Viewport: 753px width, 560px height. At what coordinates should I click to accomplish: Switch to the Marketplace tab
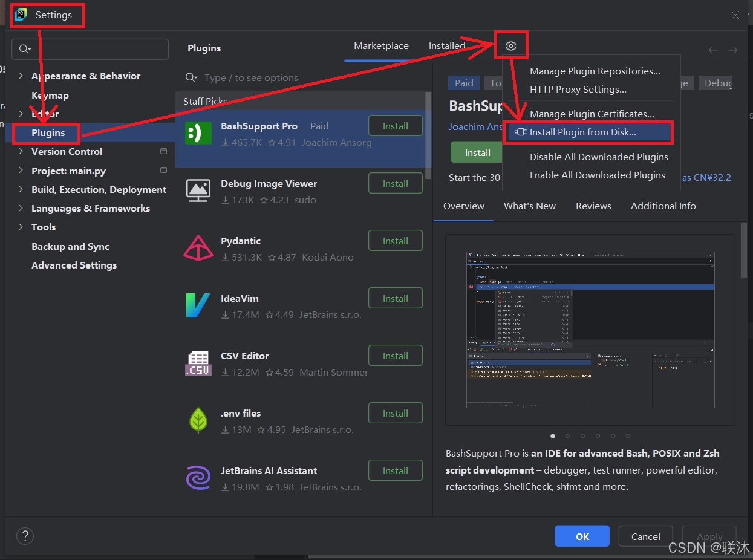381,46
